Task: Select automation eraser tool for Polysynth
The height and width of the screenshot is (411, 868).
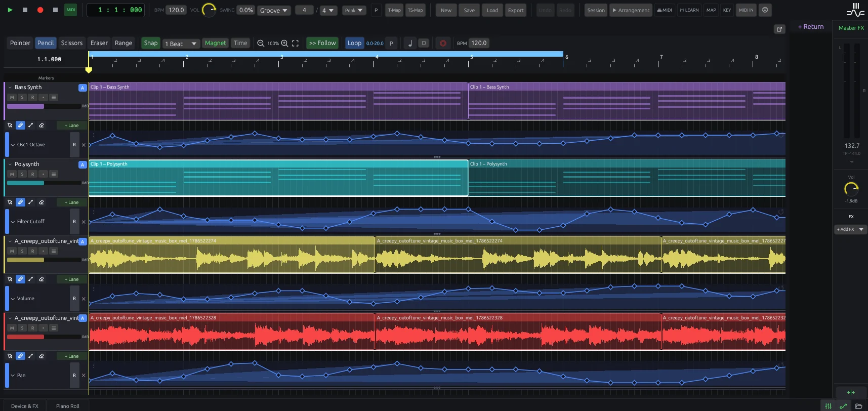Action: pos(42,202)
